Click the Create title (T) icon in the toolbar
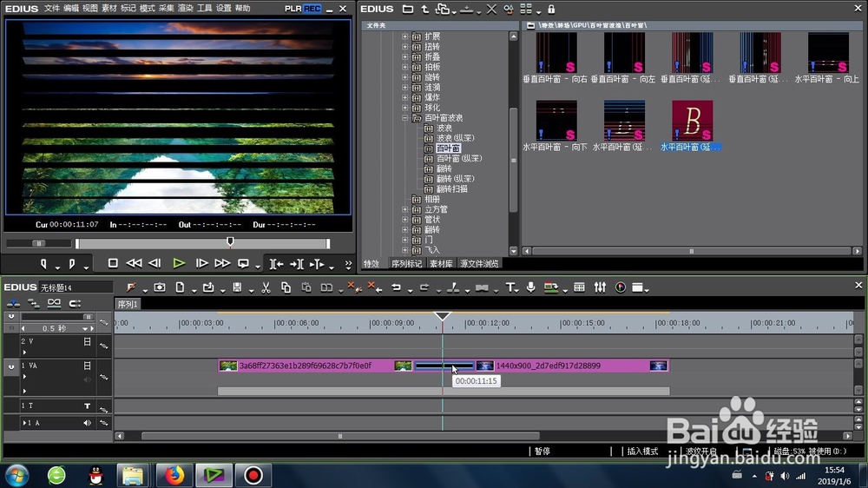 point(510,287)
